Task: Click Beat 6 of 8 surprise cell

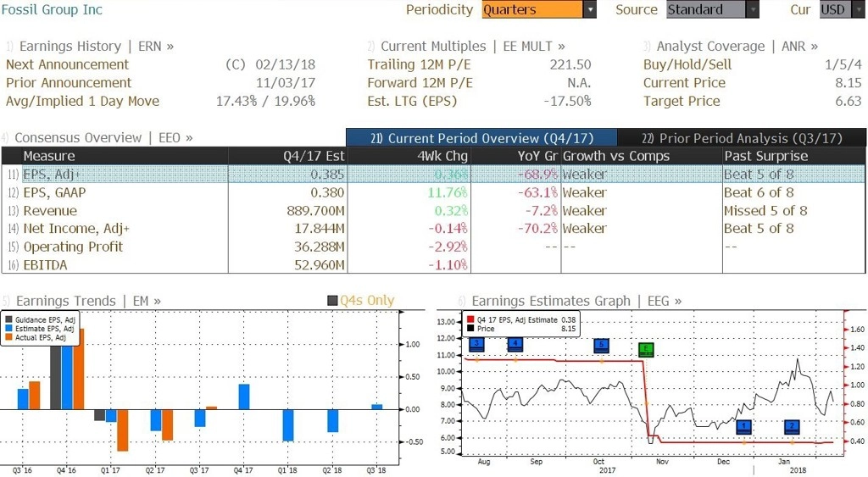Action: [759, 192]
